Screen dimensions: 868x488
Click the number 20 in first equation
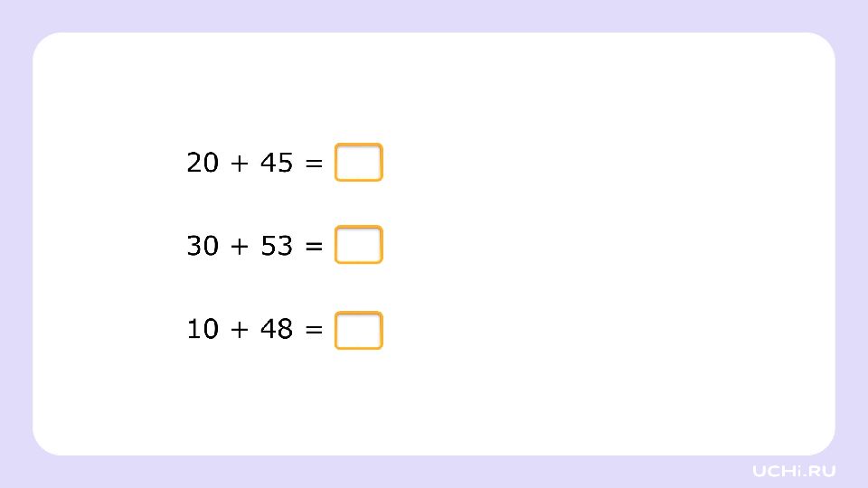[203, 163]
